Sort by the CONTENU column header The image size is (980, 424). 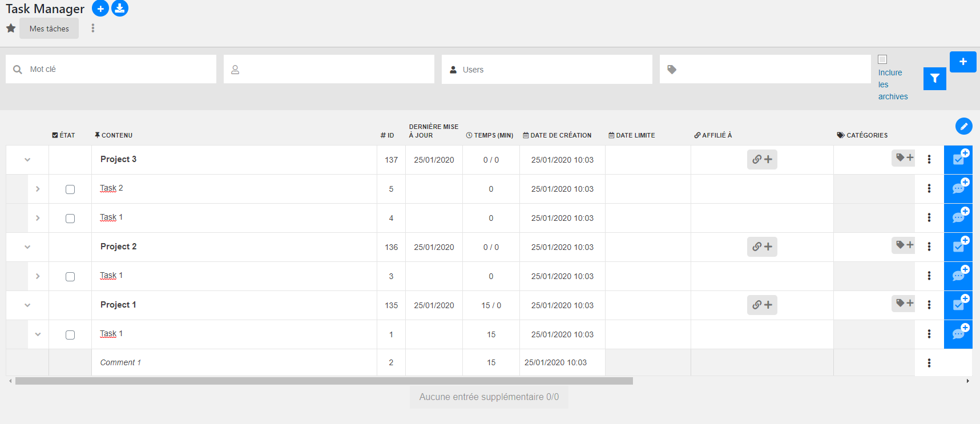[x=114, y=135]
